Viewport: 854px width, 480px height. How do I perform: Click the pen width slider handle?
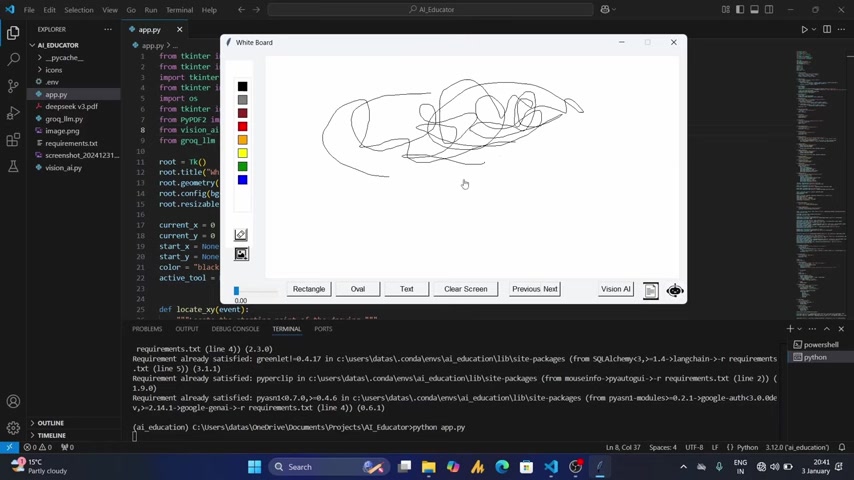[x=236, y=291]
